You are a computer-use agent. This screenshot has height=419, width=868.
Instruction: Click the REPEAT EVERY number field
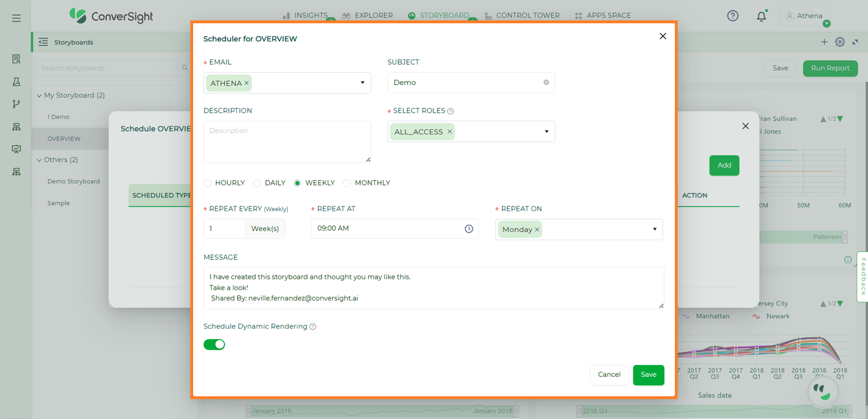225,229
